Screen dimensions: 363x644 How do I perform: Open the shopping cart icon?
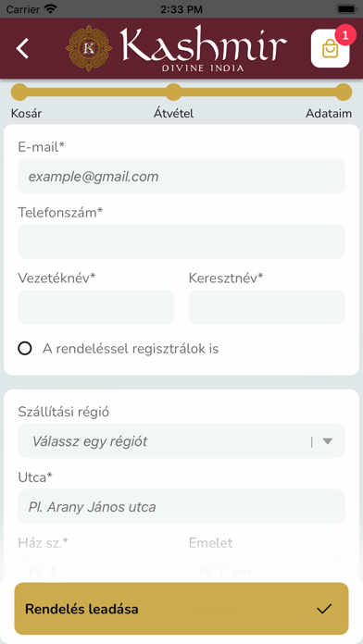point(330,48)
